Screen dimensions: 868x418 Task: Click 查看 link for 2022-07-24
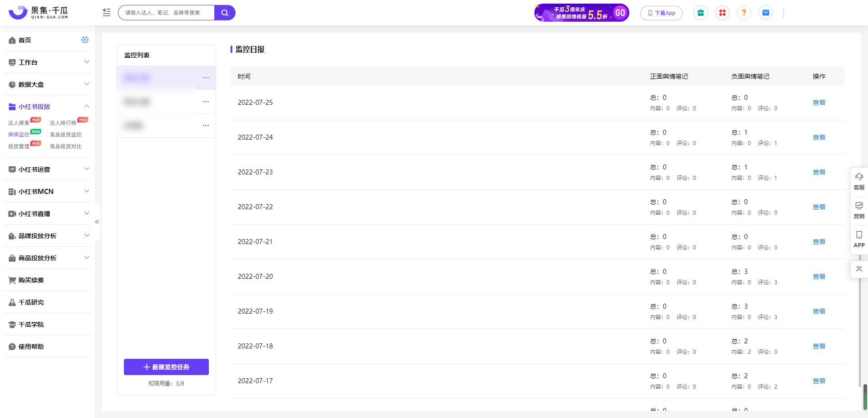point(819,137)
